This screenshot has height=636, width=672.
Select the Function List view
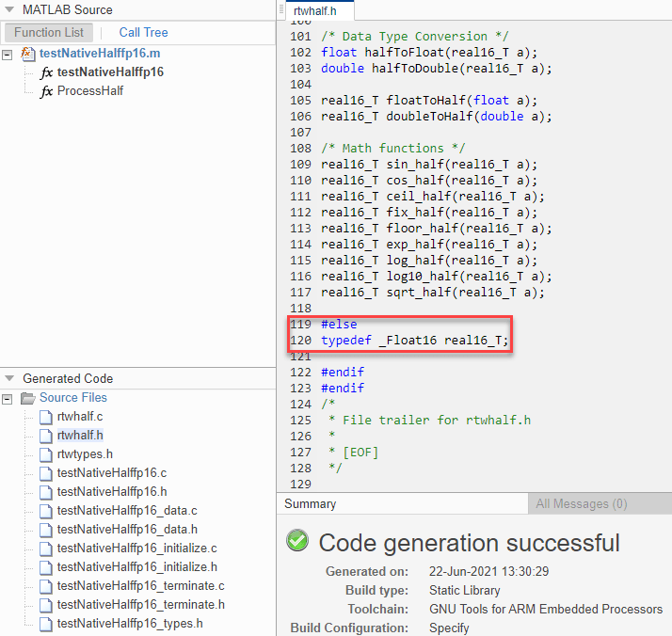click(49, 33)
